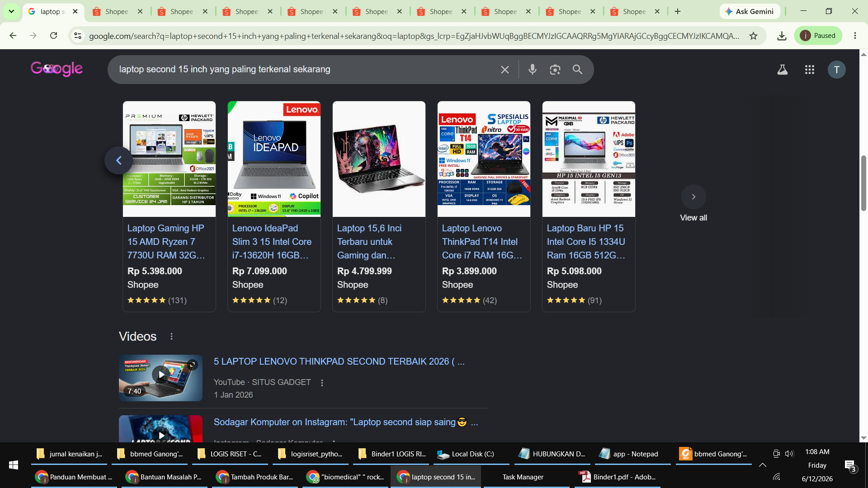Click View all products arrow
868x488 pixels.
point(693,197)
